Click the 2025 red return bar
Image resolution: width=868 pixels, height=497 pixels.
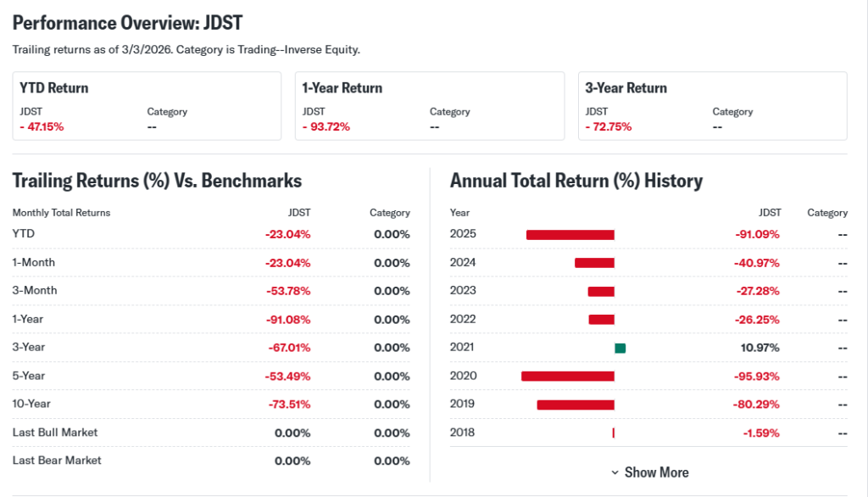570,235
